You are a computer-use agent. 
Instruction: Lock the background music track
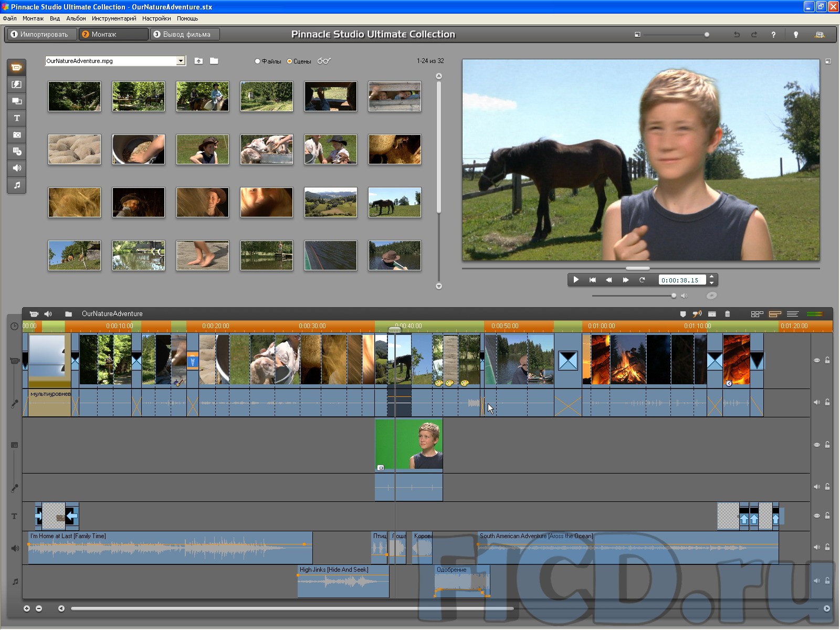[827, 581]
